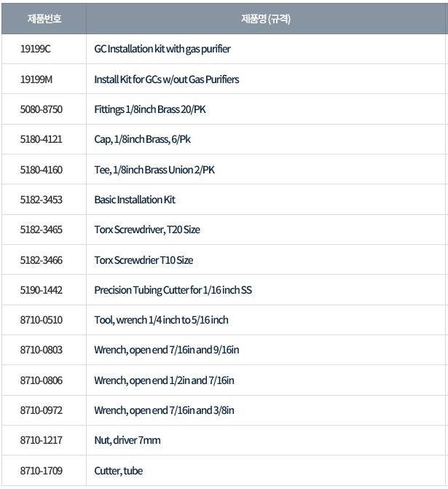This screenshot has width=448, height=489.
Task: Click Nut, driver 7mm product name
Action: [x=127, y=440]
